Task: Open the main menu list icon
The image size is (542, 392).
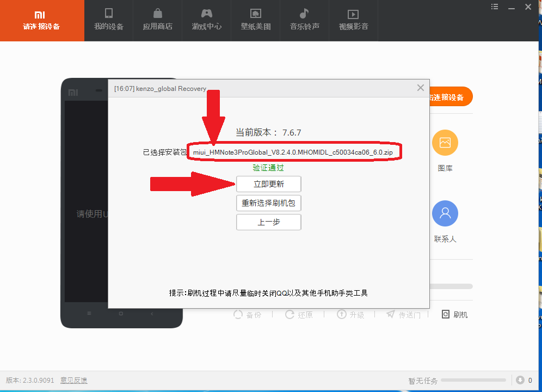Action: coord(495,7)
